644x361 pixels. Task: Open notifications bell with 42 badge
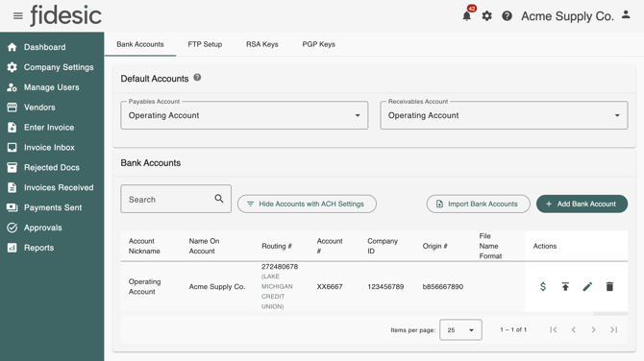[x=467, y=15]
